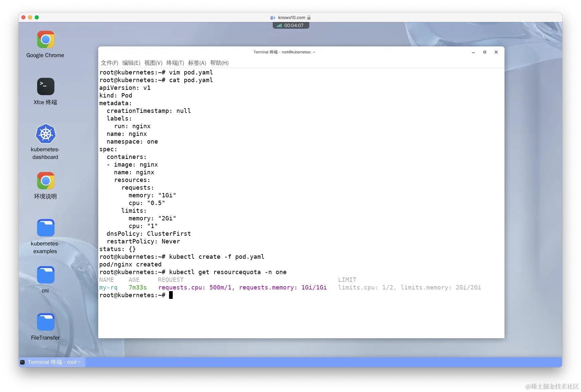
Task: Open the 文件(F) menu in the terminal
Action: pos(110,63)
